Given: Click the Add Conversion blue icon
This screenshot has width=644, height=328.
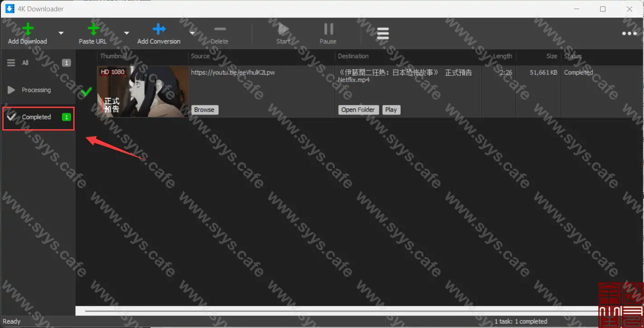Looking at the screenshot, I should (159, 30).
